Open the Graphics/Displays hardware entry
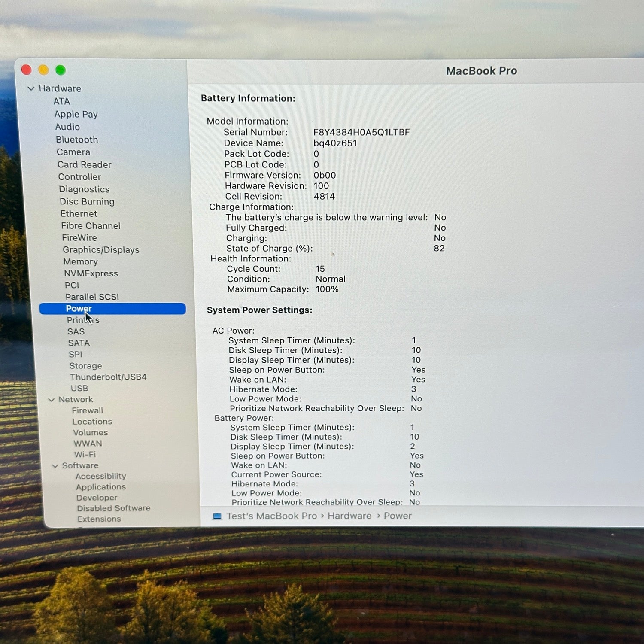The image size is (644, 644). point(101,250)
